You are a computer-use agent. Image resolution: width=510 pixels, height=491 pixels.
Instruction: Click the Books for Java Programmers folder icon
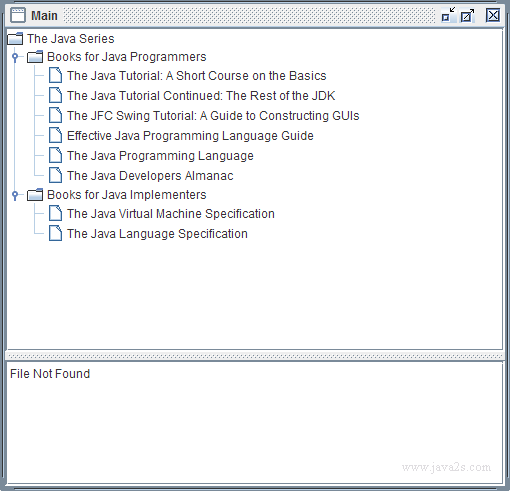click(35, 57)
